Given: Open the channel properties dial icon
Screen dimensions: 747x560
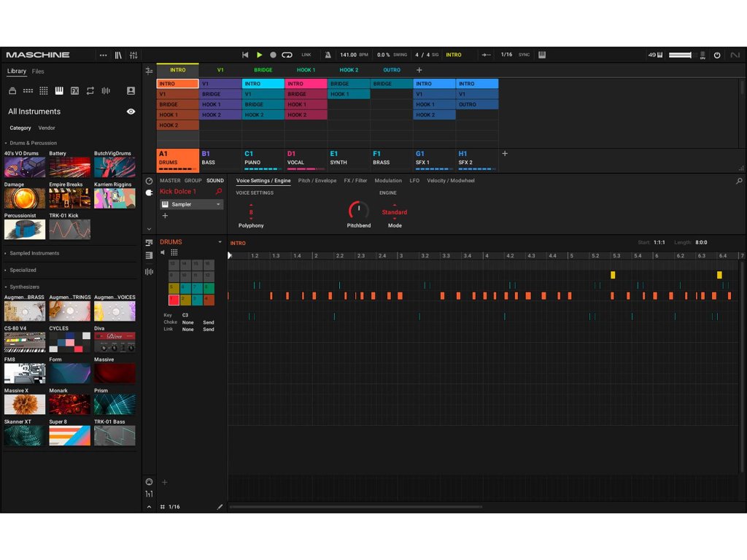Looking at the screenshot, I should pos(149,181).
